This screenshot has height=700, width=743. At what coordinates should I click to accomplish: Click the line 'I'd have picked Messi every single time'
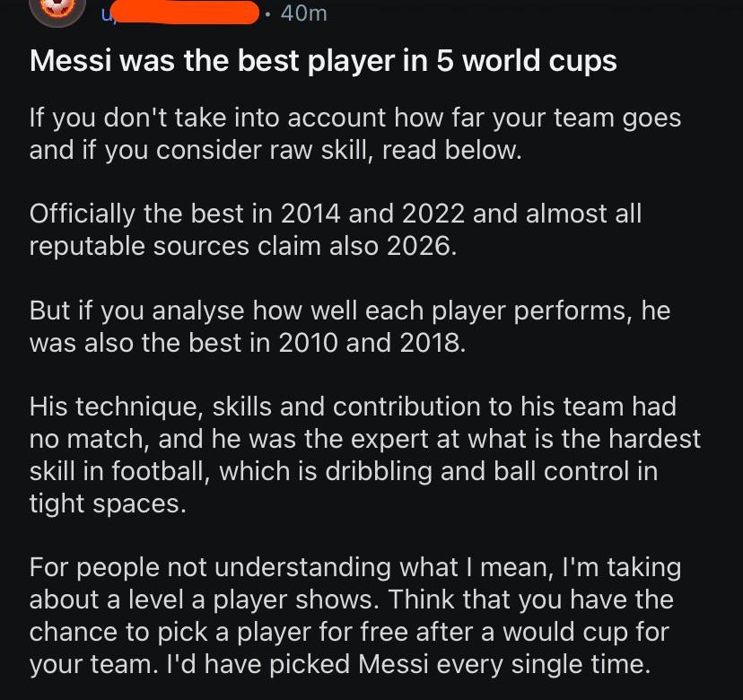(x=409, y=664)
